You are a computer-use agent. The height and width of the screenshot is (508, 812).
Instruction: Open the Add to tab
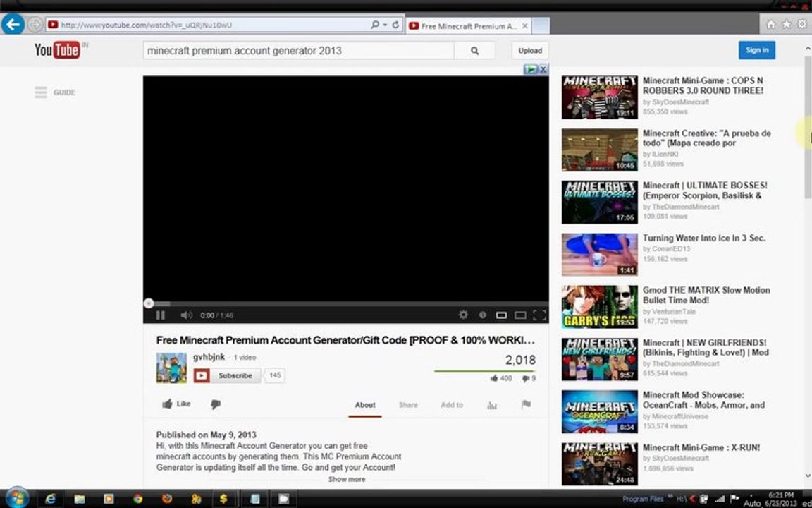point(452,405)
